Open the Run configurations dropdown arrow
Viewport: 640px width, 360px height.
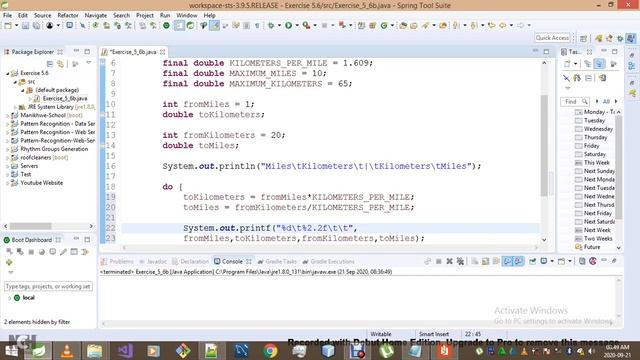[x=297, y=26]
